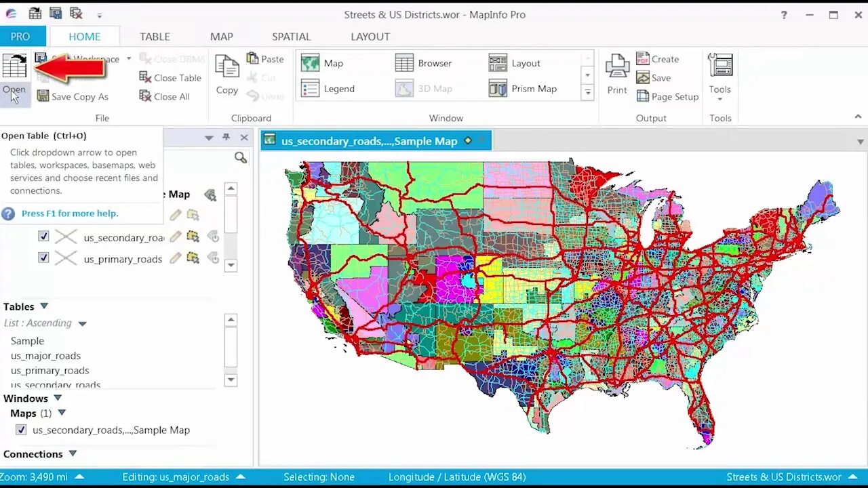The image size is (868, 488).
Task: Switch to the HOME ribbon tab
Action: pos(85,37)
